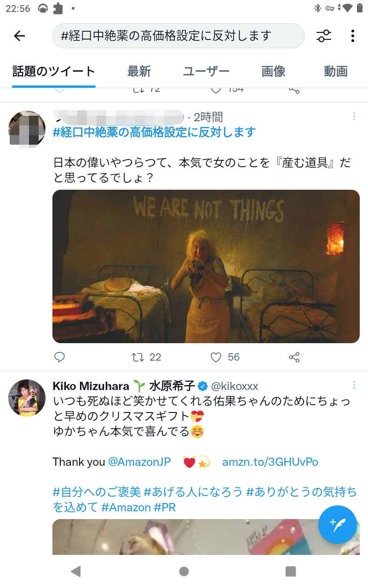Edit the hashtag search field
The width and height of the screenshot is (368, 588).
pos(178,36)
